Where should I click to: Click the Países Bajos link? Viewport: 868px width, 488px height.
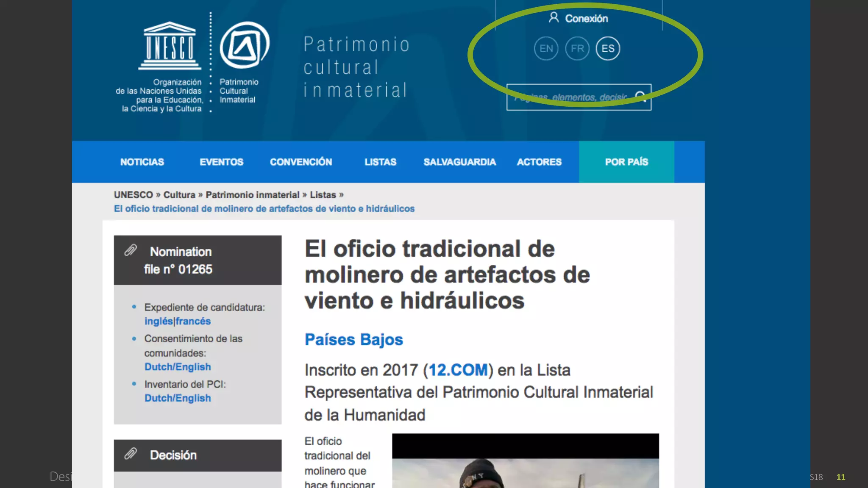click(x=353, y=340)
